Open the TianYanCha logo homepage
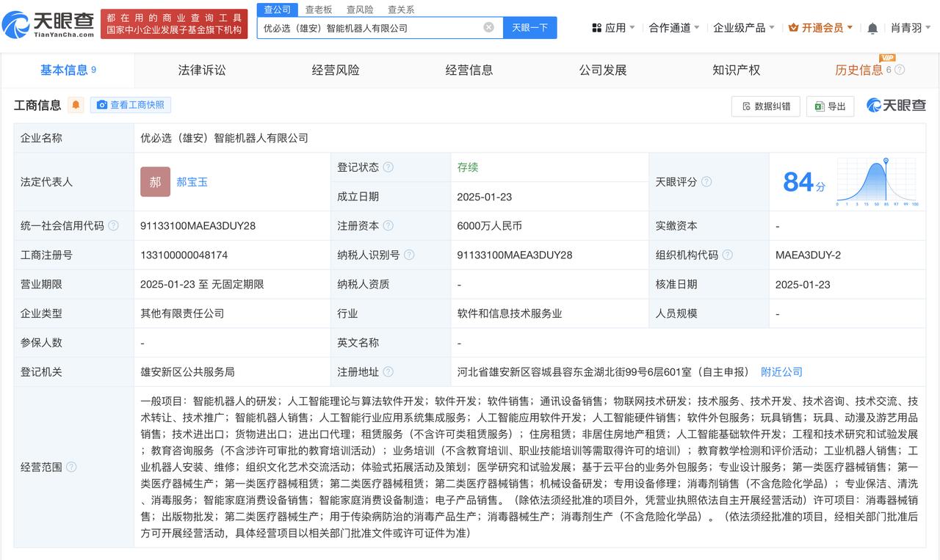The height and width of the screenshot is (560, 940). (x=48, y=23)
